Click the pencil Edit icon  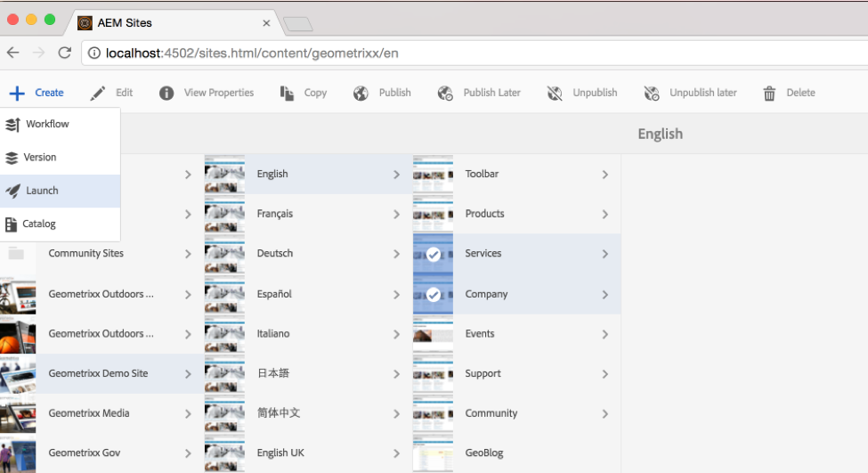98,93
